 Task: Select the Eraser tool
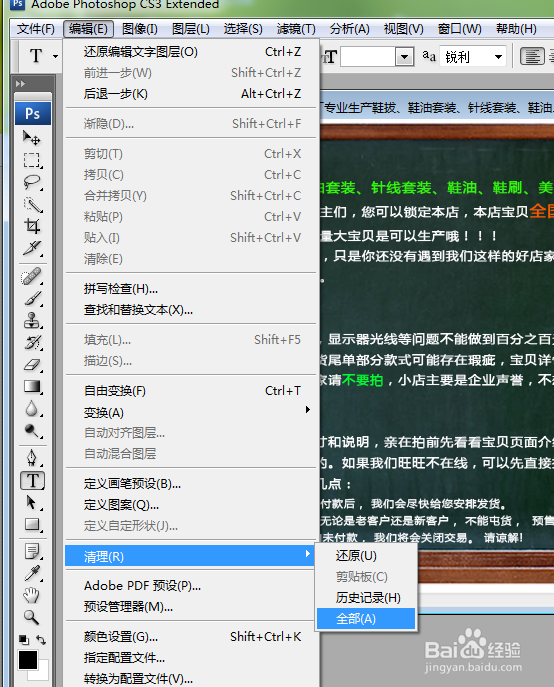(32, 365)
